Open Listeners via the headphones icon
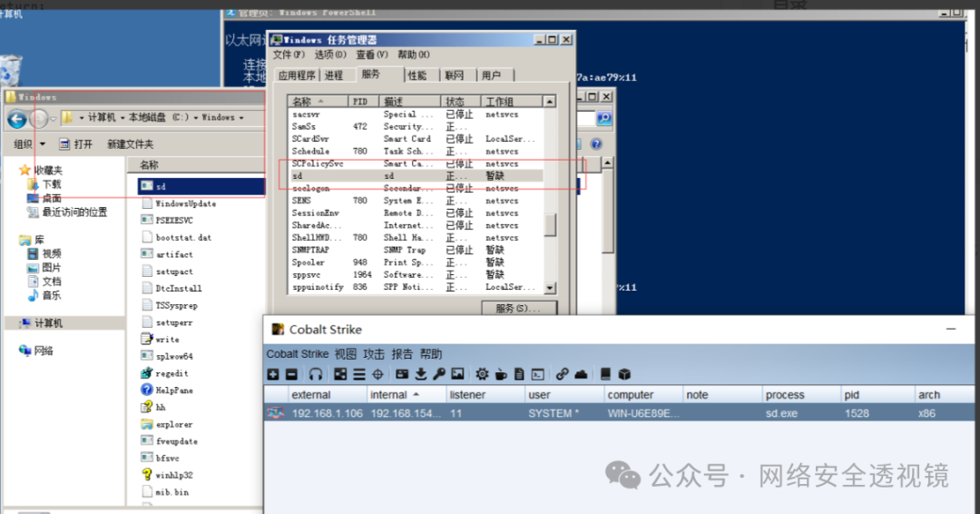The height and width of the screenshot is (514, 980). point(316,374)
